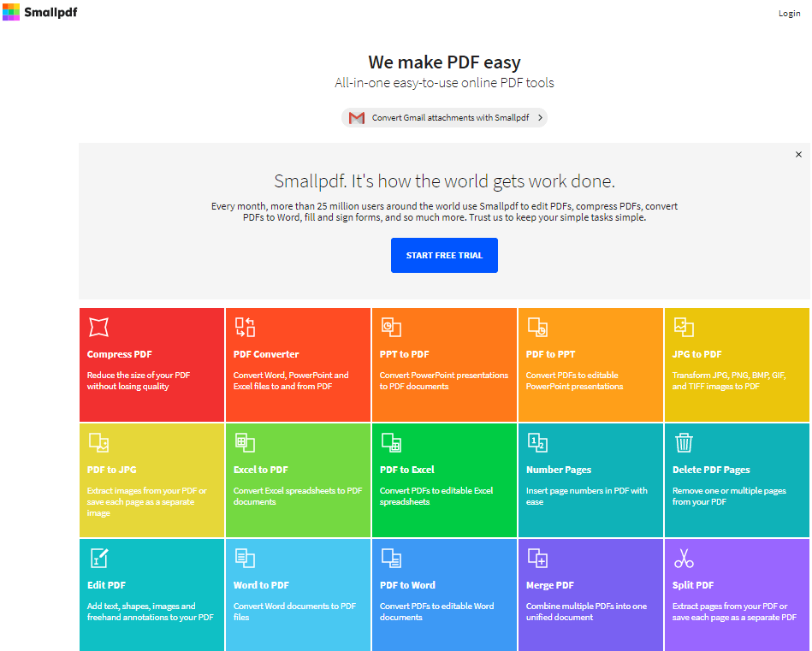Viewport: 812px width, 651px height.
Task: Click 'Convert PDFs to editable PowerPoint presentations' text
Action: 574,381
